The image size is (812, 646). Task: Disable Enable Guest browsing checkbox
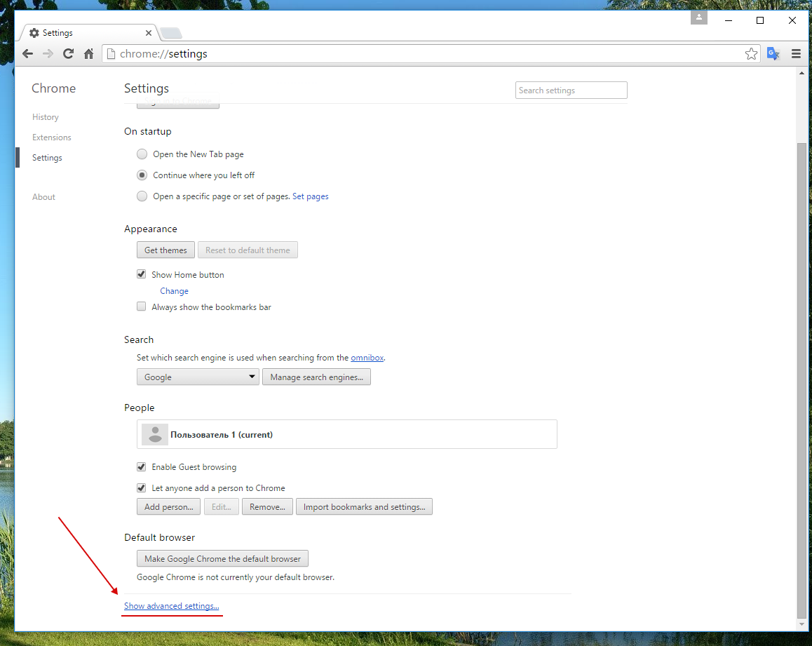coord(142,467)
